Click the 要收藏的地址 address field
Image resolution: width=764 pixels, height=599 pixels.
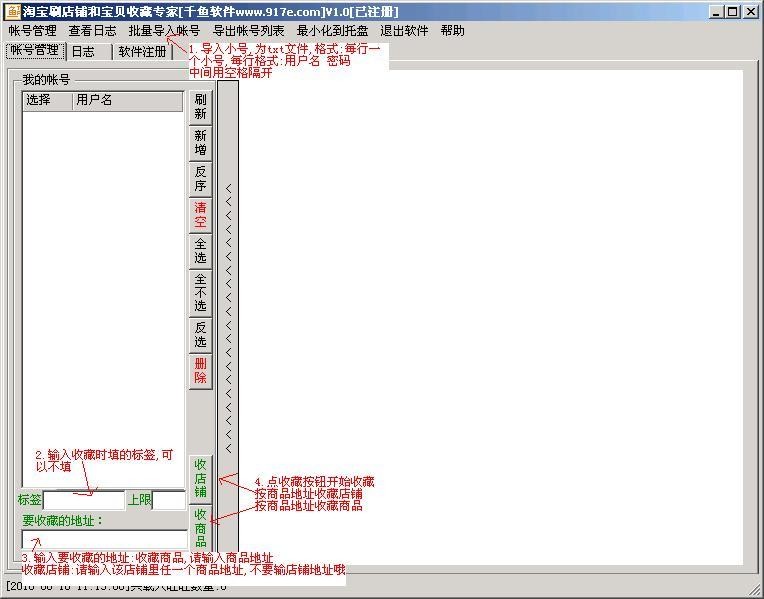[x=104, y=540]
